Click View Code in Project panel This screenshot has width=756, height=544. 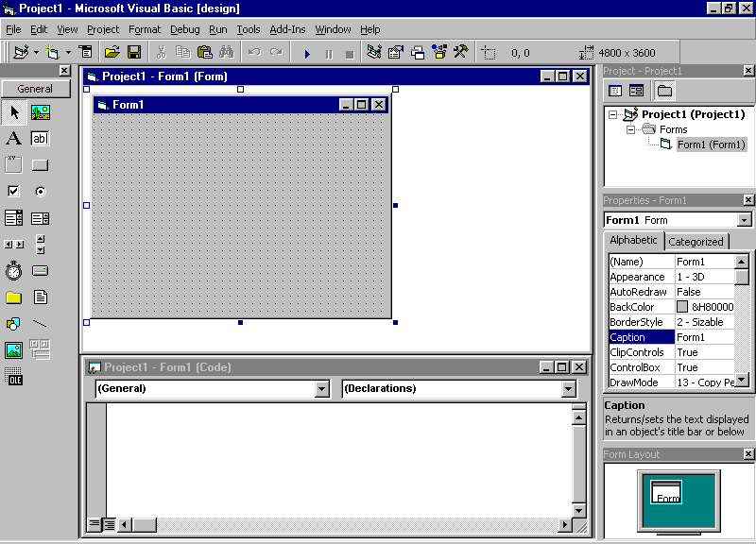coord(615,91)
